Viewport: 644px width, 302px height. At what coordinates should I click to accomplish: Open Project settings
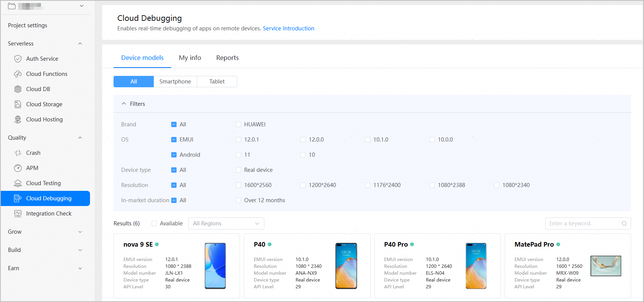coord(28,25)
